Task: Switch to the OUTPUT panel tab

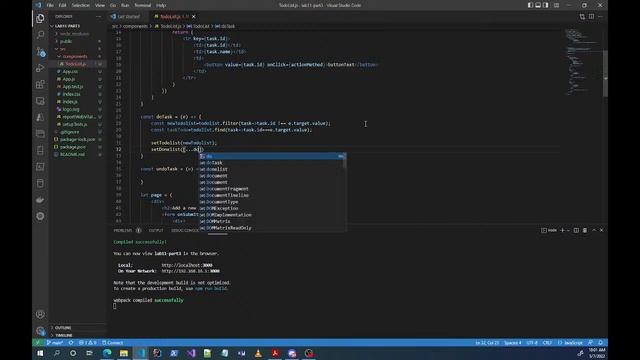Action: click(x=156, y=230)
